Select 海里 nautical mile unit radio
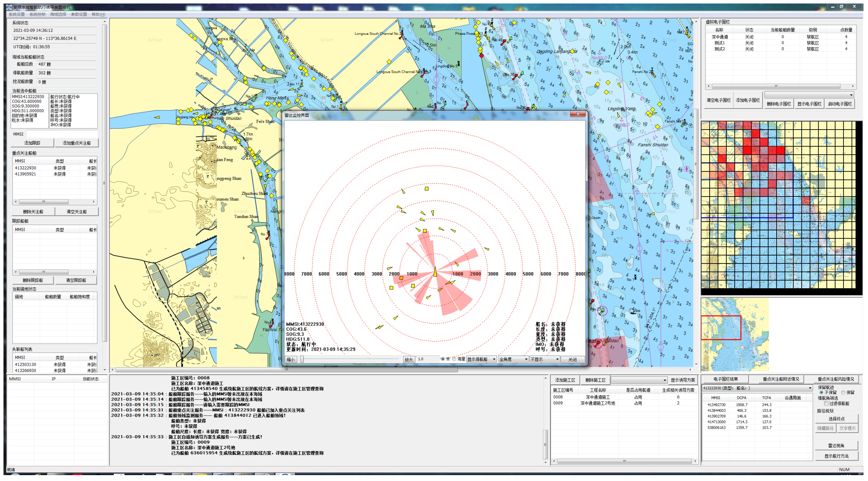The height and width of the screenshot is (481, 868). tap(455, 359)
